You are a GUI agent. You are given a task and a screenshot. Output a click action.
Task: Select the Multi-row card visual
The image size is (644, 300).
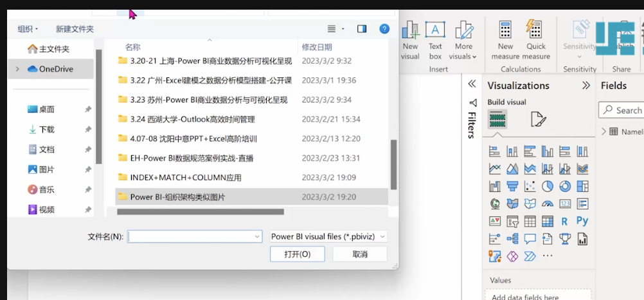(582, 203)
